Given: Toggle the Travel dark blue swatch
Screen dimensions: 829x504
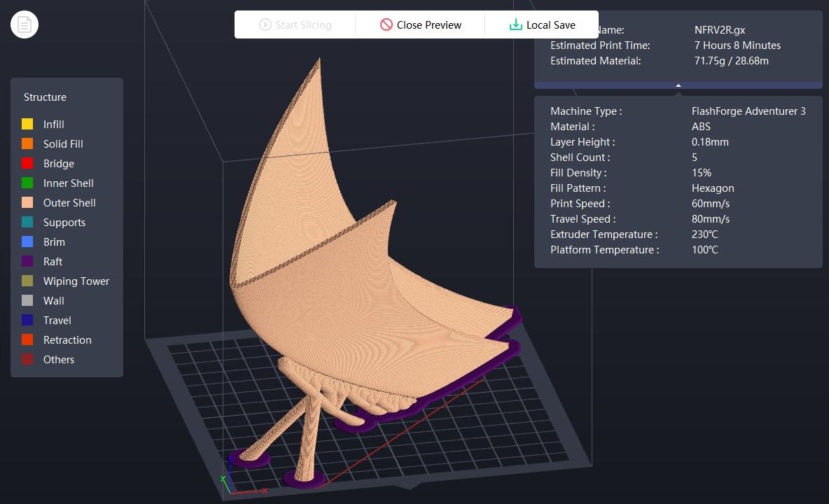Looking at the screenshot, I should click(27, 320).
